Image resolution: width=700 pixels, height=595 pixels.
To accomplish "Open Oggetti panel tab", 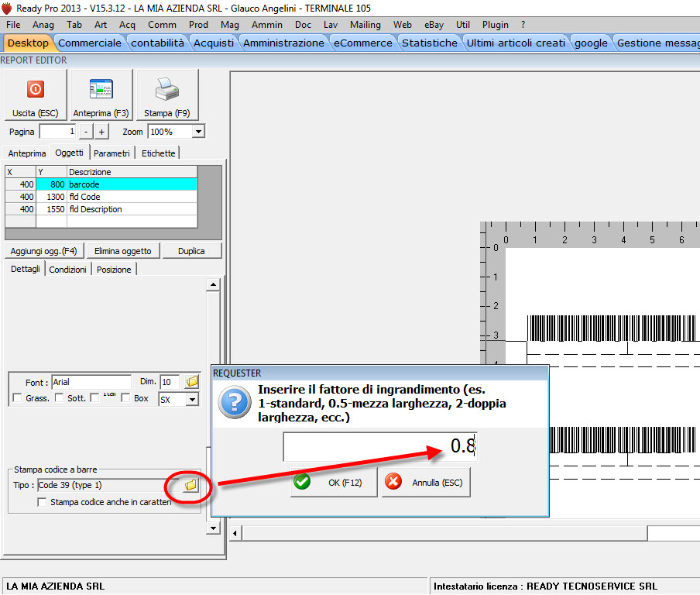I will (x=69, y=153).
